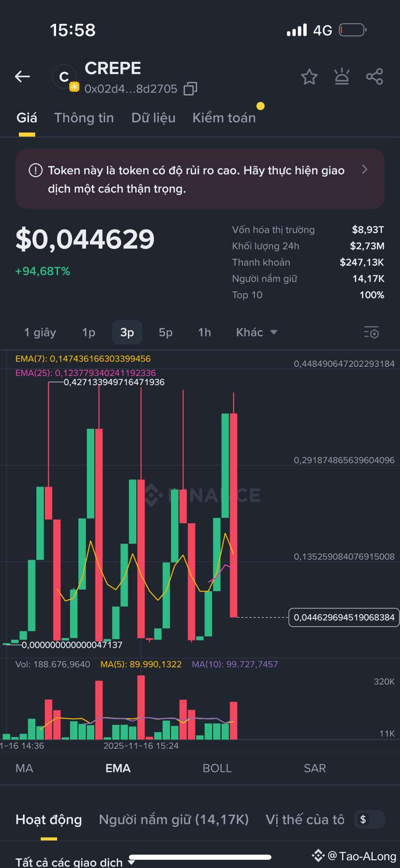400x868 pixels.
Task: Select BOLL indicator
Action: tap(217, 768)
